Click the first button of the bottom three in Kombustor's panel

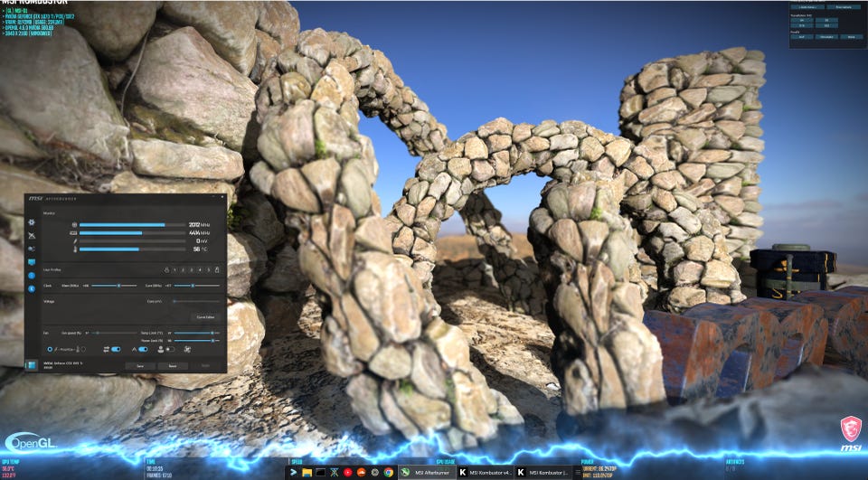tap(802, 37)
